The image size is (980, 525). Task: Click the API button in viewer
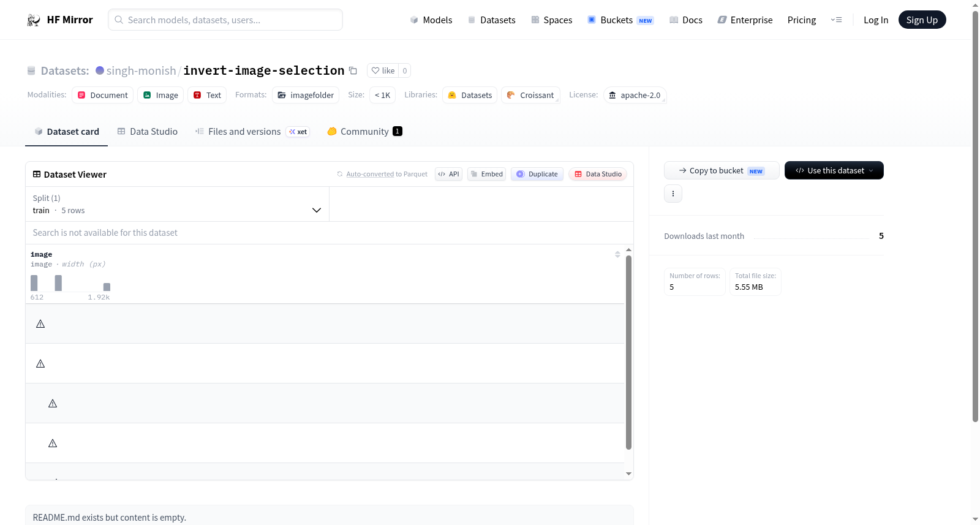[x=448, y=174]
